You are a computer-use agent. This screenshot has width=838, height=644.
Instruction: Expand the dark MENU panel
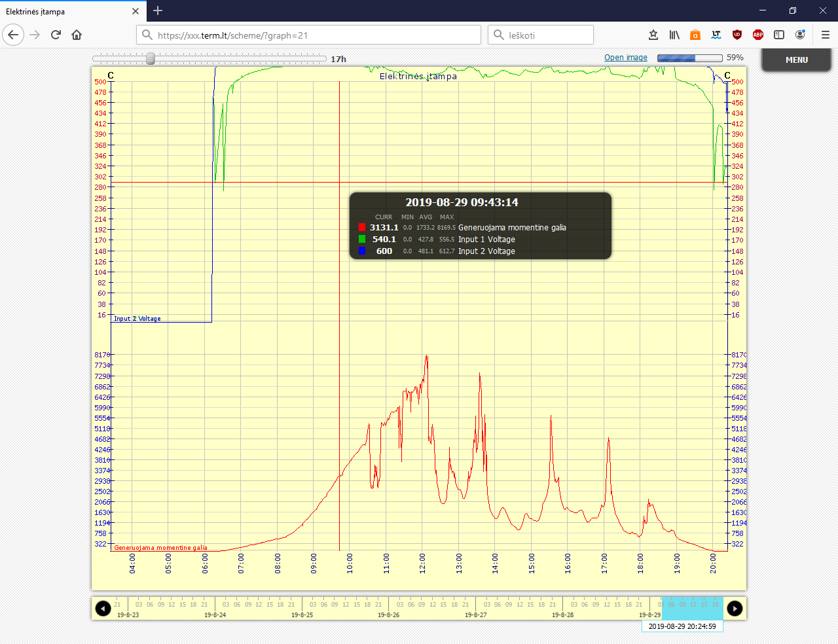click(796, 60)
